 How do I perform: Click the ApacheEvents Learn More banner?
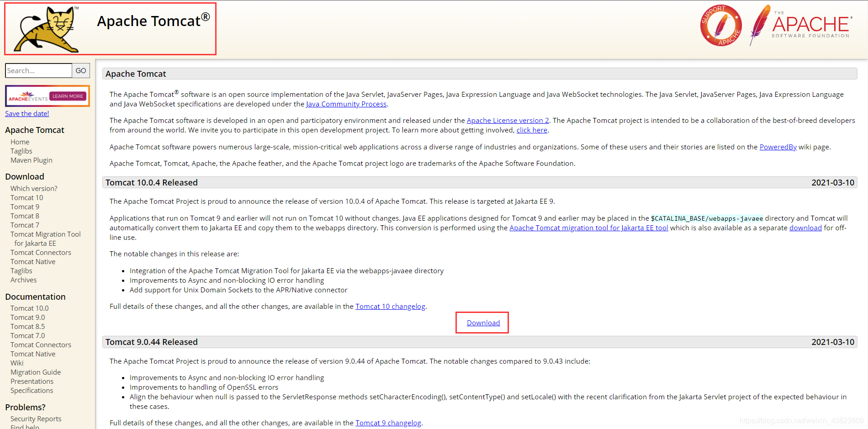pyautogui.click(x=48, y=96)
